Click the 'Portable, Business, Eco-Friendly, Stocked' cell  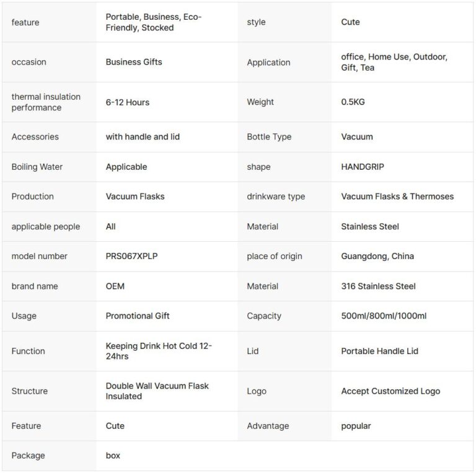(153, 22)
